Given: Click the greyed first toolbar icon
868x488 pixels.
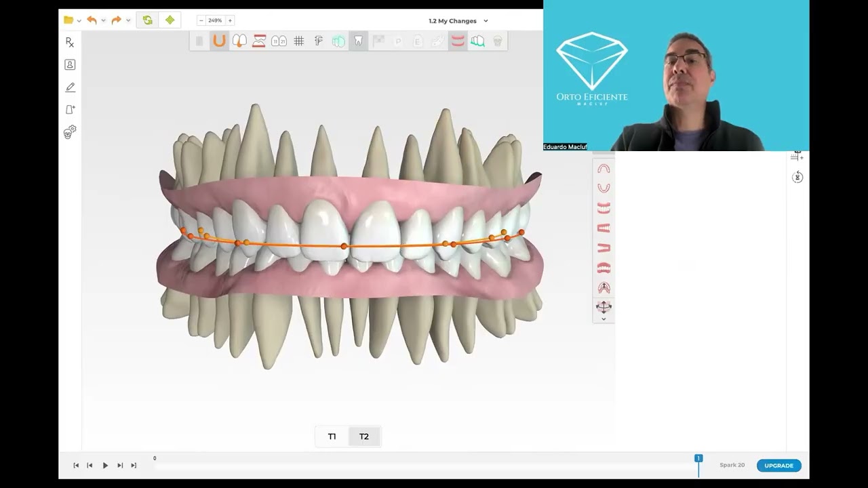Looking at the screenshot, I should click(x=199, y=41).
